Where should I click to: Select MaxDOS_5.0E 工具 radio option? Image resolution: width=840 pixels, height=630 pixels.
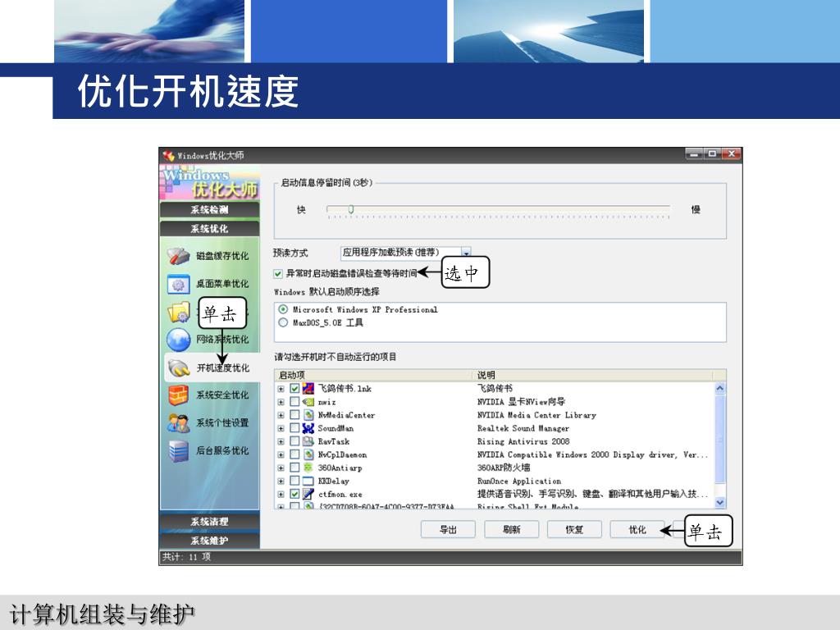[x=283, y=322]
